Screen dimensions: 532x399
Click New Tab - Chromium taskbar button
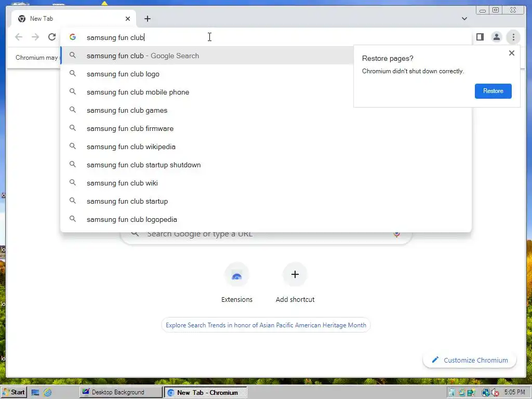[206, 392]
